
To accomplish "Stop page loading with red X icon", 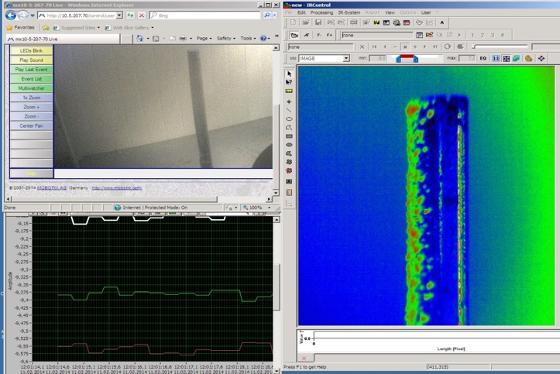I will [x=141, y=15].
